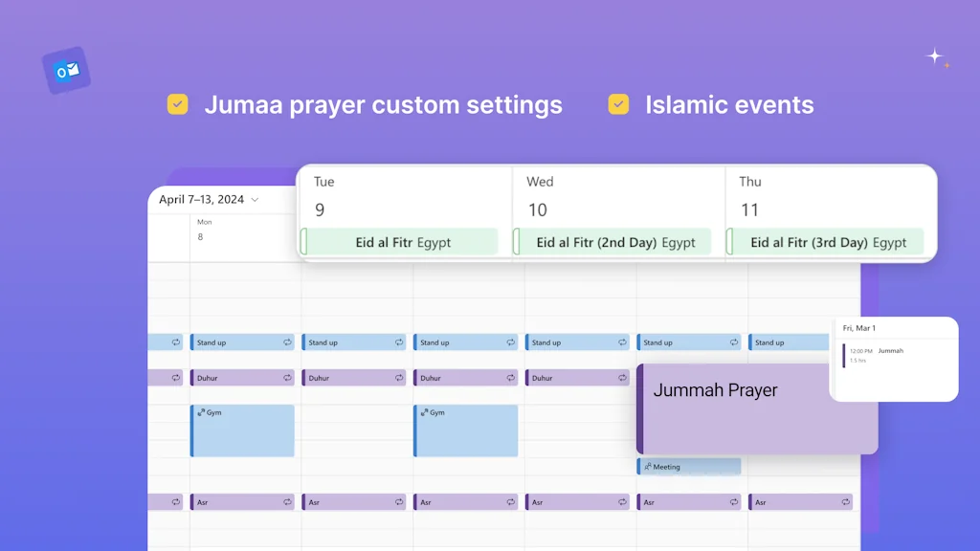Open the Eid al Fitr (3rd Day) Egypt event
980x551 pixels.
825,241
